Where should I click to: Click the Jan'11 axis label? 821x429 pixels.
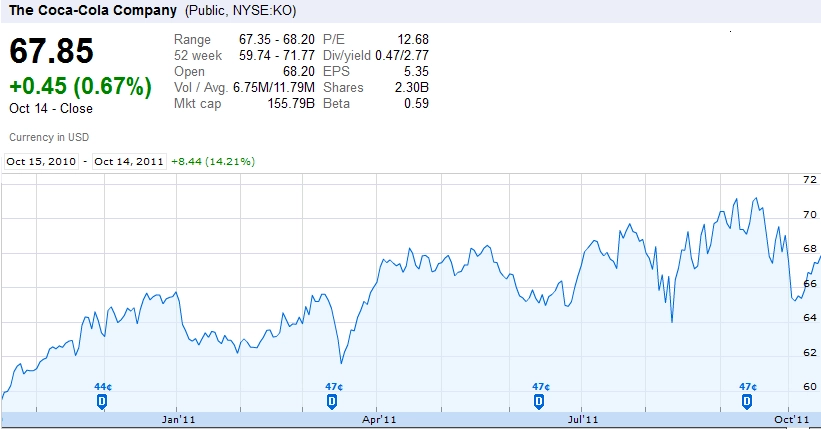tap(179, 420)
